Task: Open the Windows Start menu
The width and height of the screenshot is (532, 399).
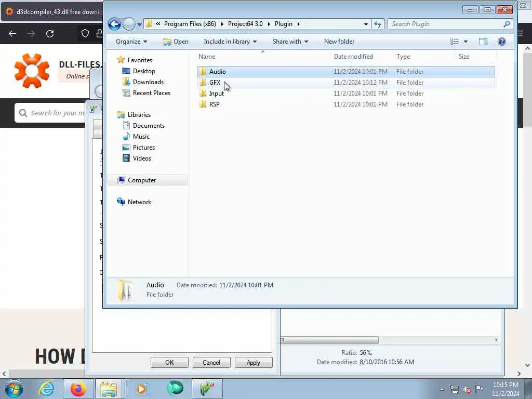Action: click(14, 389)
